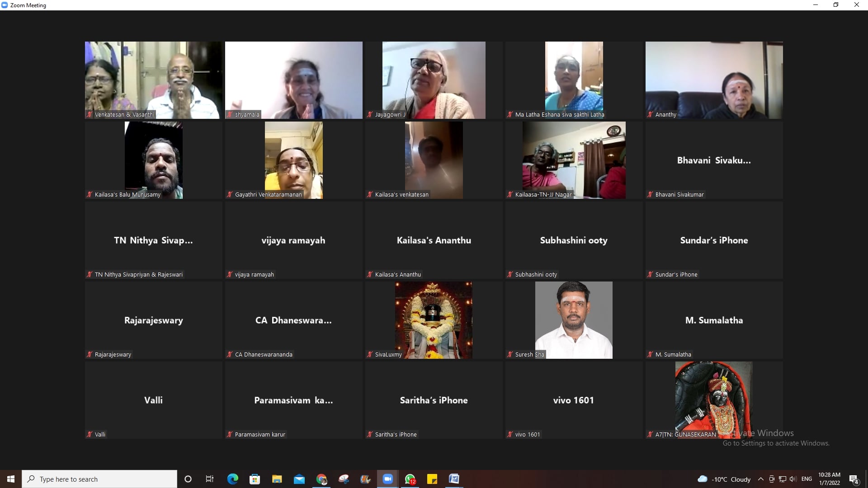Click the 10:28 AM clock and date

pos(829,479)
